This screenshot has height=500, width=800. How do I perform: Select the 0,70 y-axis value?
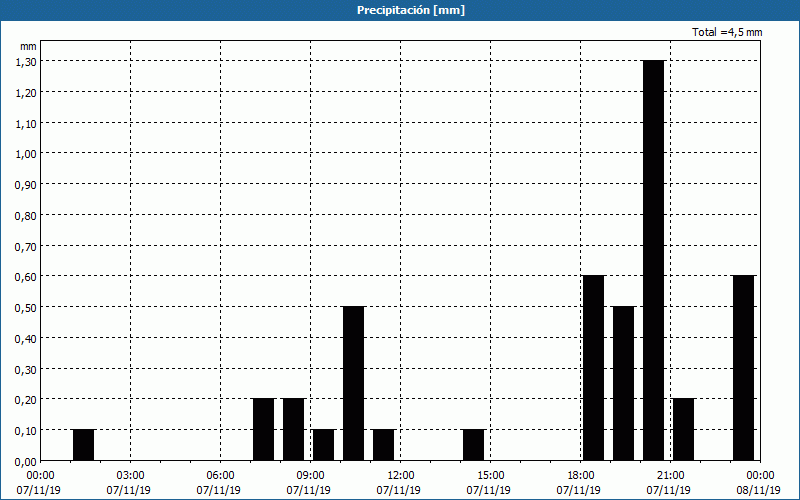[26, 246]
